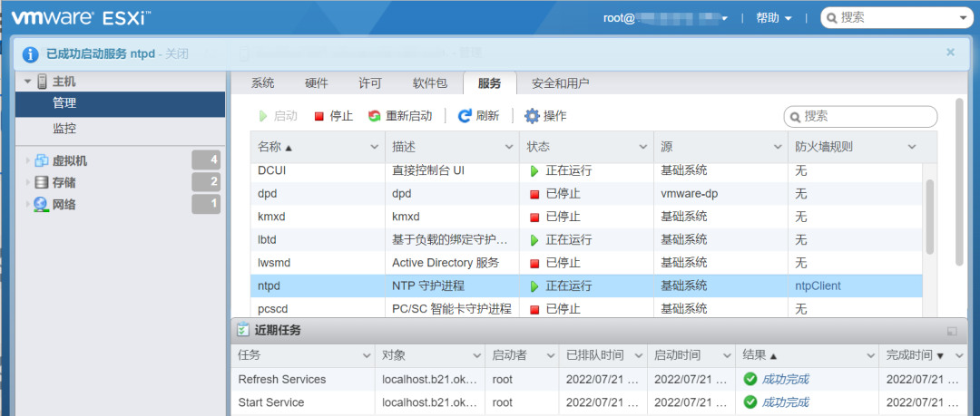980x416 pixels.
Task: Click the info icon in the ntpd notification
Action: (30, 54)
